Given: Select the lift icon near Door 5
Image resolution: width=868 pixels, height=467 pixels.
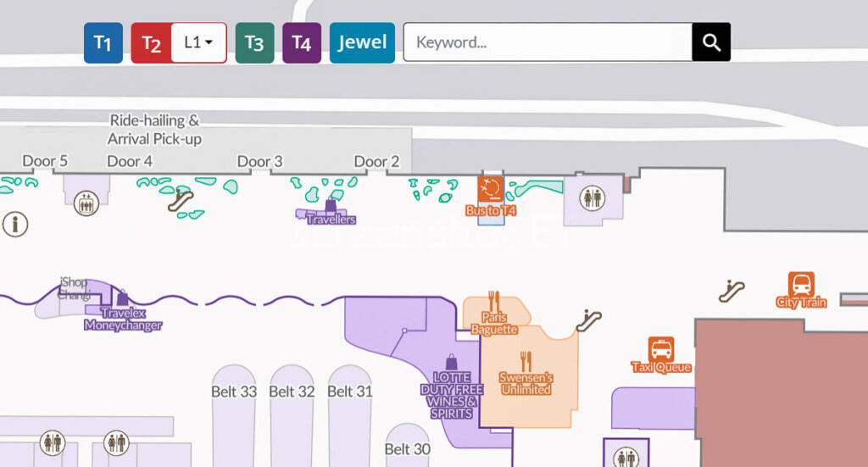Looking at the screenshot, I should (86, 203).
